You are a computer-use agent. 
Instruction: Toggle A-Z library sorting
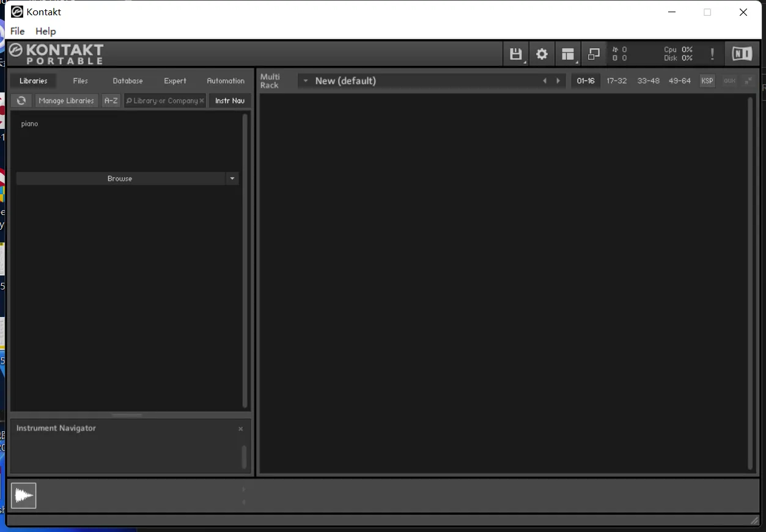click(111, 101)
